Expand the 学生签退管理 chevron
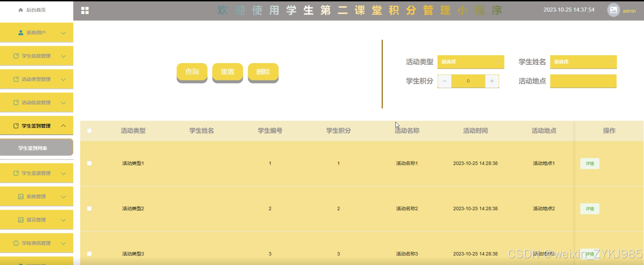This screenshot has height=265, width=644. pyautogui.click(x=63, y=173)
